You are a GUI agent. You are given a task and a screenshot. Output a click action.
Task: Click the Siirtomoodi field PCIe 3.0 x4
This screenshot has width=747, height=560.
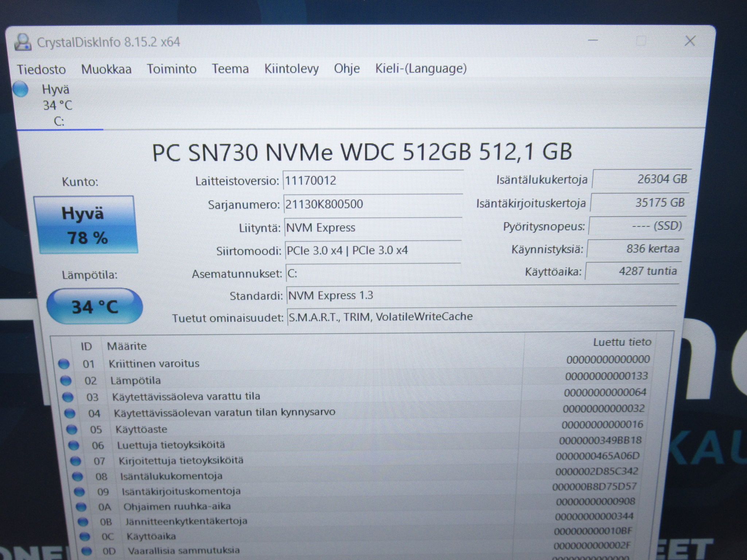tap(373, 251)
